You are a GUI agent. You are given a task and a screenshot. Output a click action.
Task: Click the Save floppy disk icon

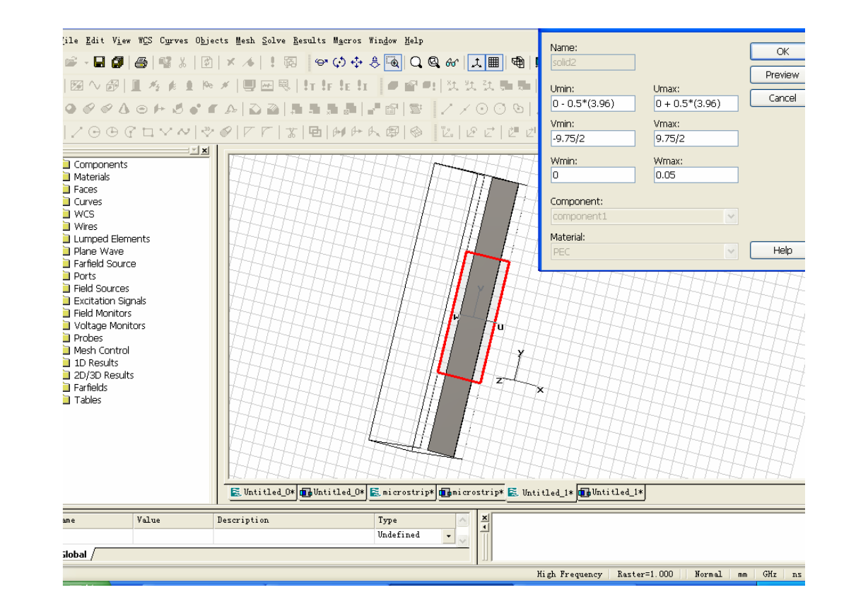(x=100, y=62)
